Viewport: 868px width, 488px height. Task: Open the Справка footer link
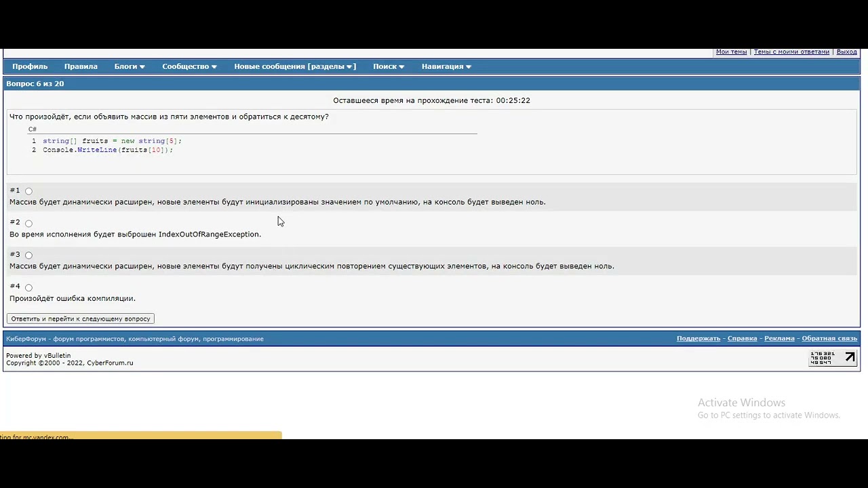coord(742,338)
